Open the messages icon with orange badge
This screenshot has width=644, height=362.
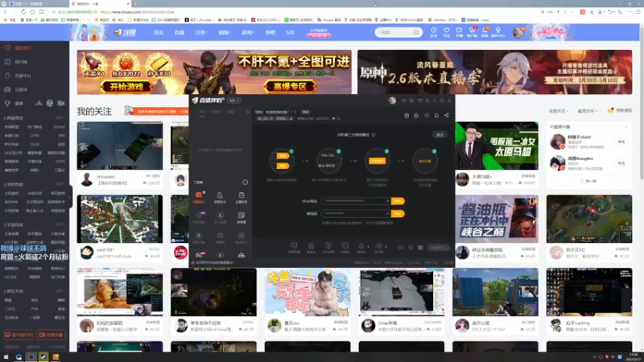pyautogui.click(x=485, y=31)
